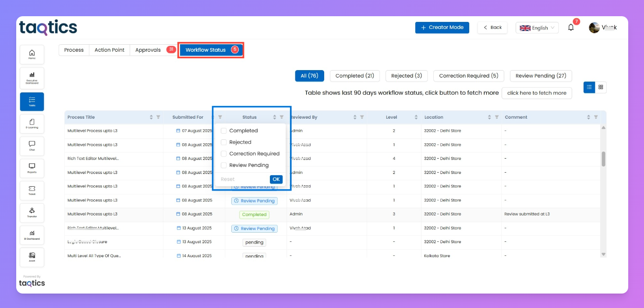Image resolution: width=644 pixels, height=308 pixels.
Task: Sort by the Level column arrows
Action: tap(416, 117)
